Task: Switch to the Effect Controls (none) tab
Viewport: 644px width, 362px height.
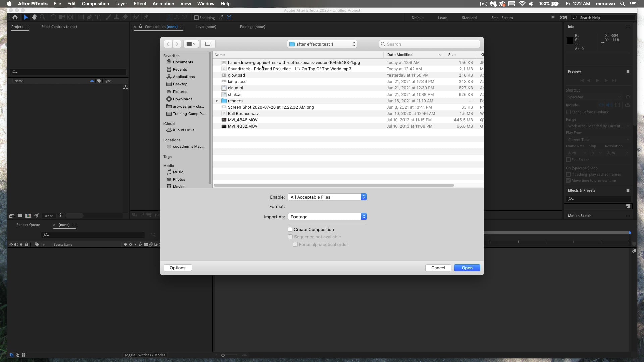Action: (59, 27)
